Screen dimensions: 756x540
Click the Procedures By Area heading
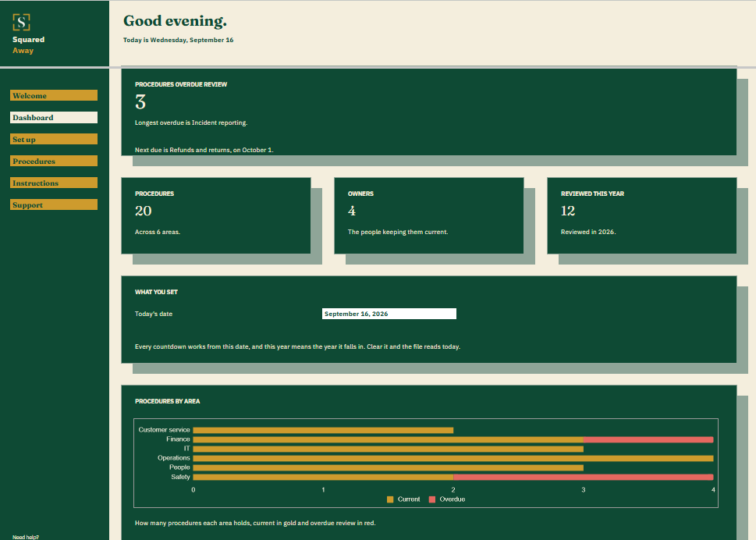tap(167, 401)
